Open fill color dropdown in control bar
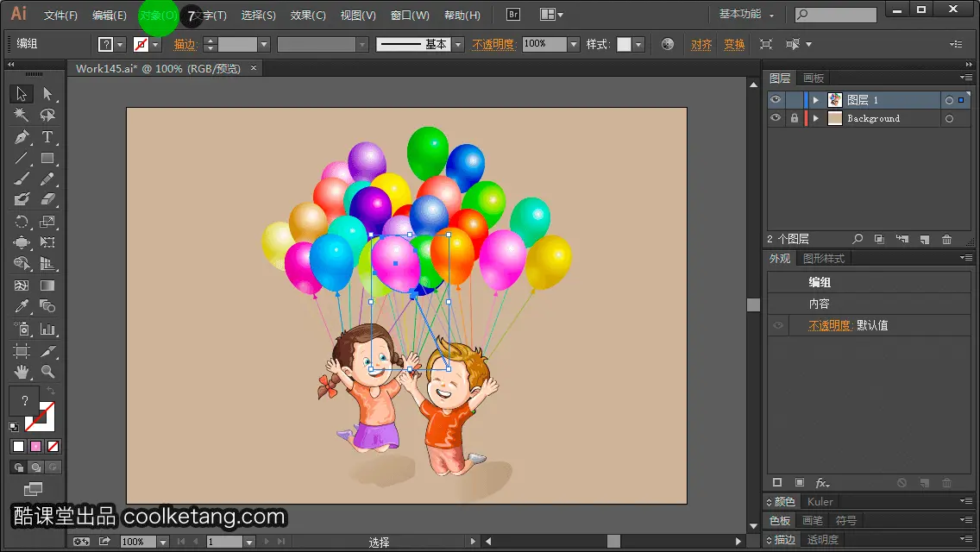The image size is (980, 552). (x=121, y=44)
